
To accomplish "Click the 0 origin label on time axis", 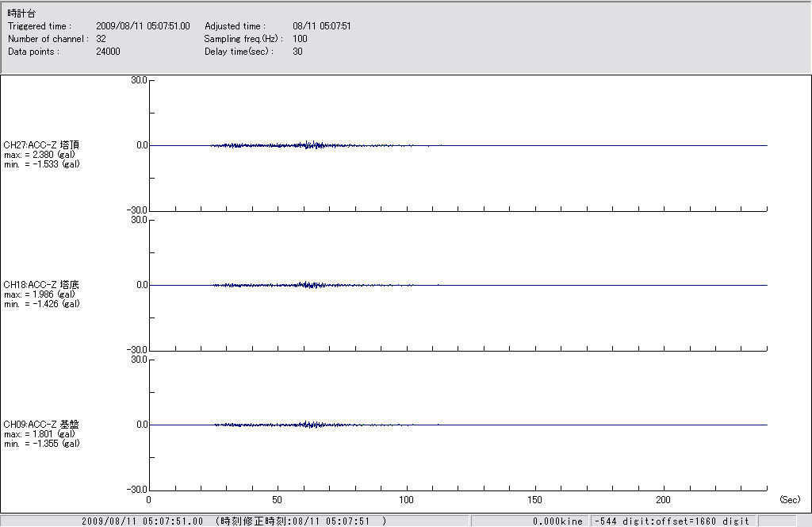I will (149, 500).
